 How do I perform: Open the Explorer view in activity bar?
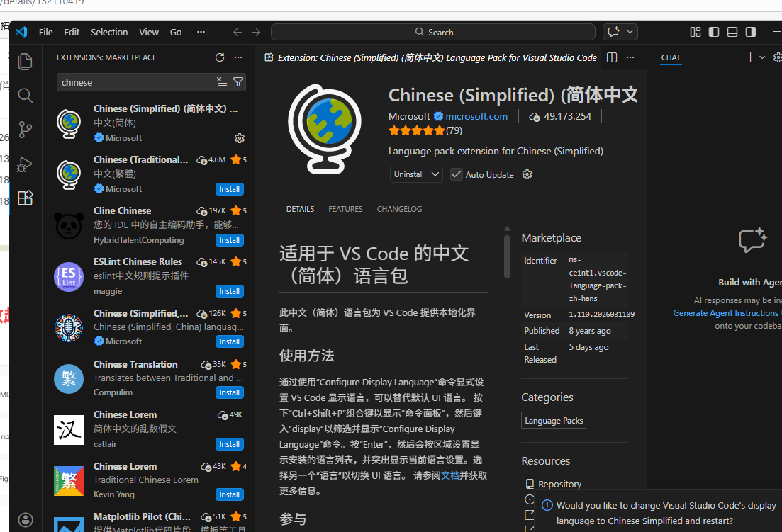(x=25, y=62)
